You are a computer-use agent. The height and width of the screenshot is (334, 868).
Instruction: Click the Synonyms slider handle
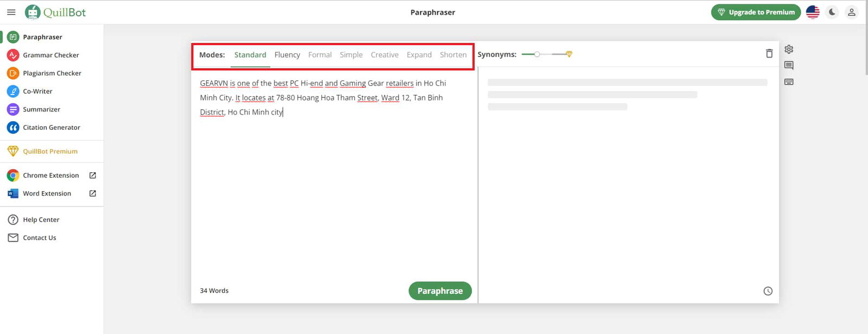[537, 54]
